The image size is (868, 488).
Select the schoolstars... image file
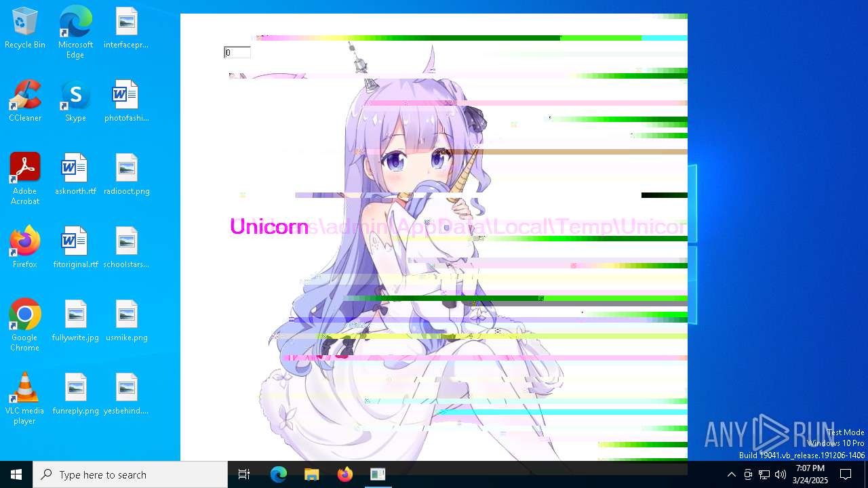pyautogui.click(x=126, y=248)
